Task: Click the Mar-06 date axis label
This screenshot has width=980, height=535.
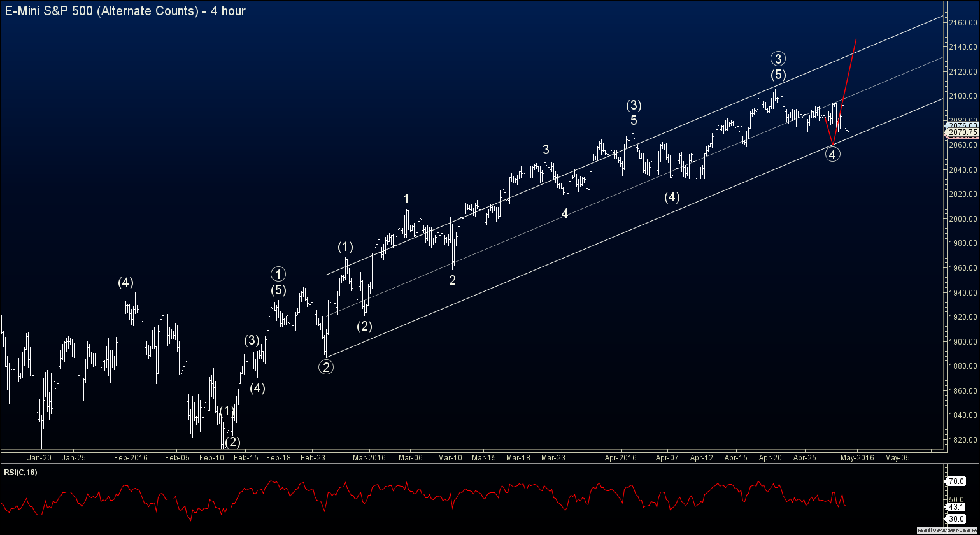Action: point(411,457)
